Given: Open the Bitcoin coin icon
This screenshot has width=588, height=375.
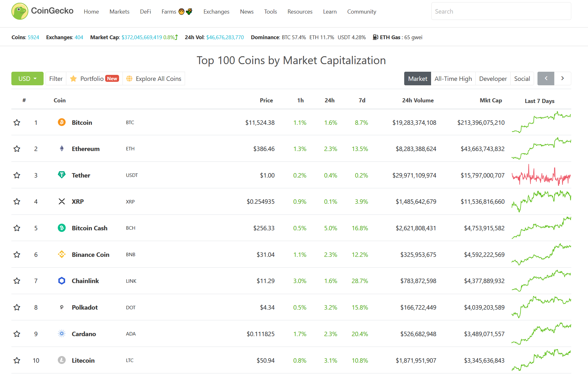Looking at the screenshot, I should (62, 122).
